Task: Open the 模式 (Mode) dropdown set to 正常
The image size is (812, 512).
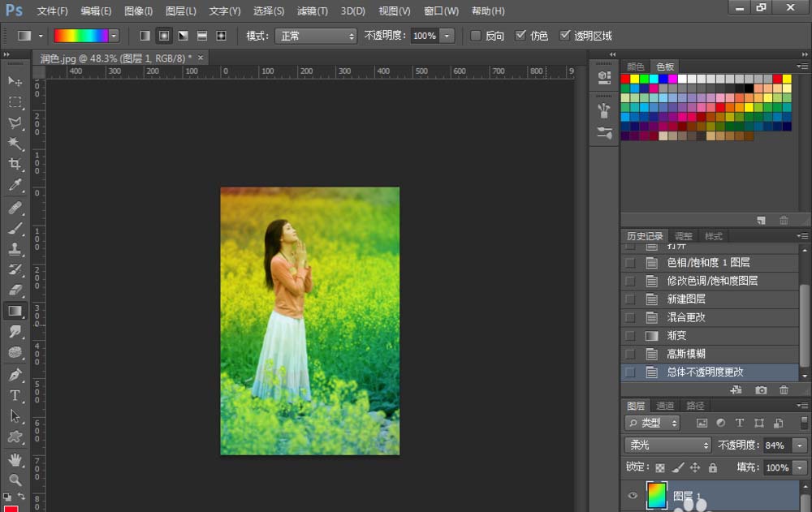Action: point(316,36)
